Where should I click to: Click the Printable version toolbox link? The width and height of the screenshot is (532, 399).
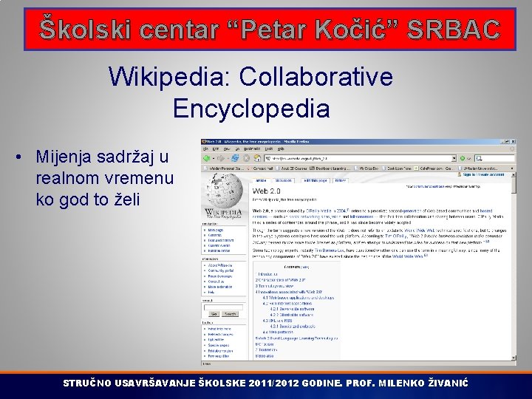(220, 351)
